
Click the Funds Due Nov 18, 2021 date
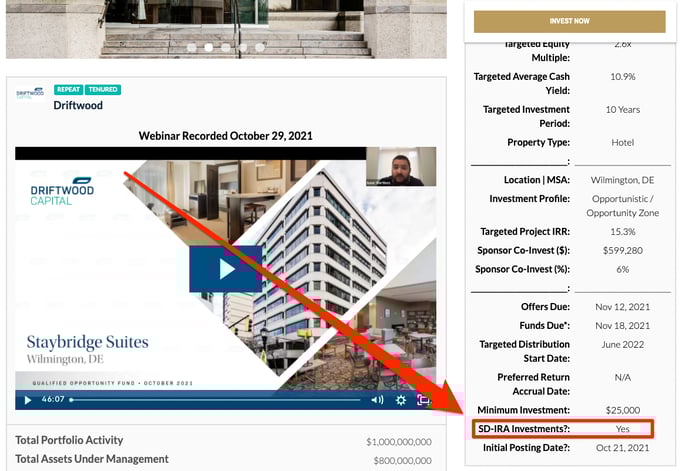click(x=623, y=326)
